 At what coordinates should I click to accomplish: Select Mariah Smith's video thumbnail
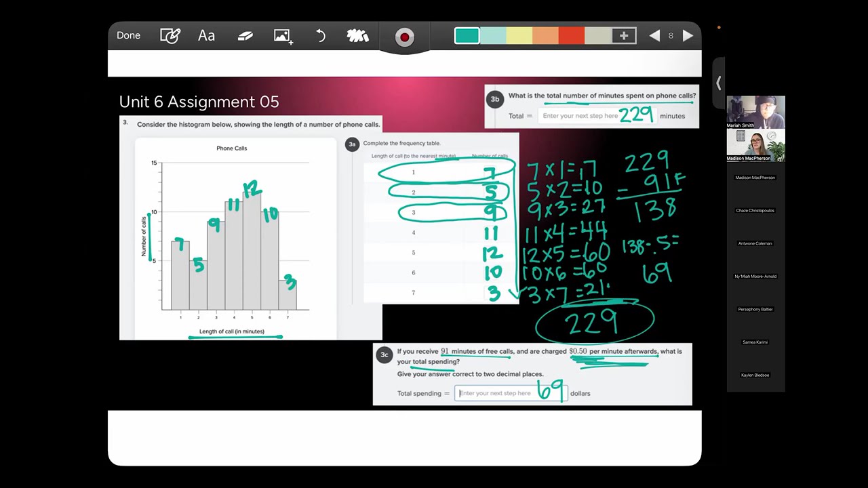[x=755, y=112]
